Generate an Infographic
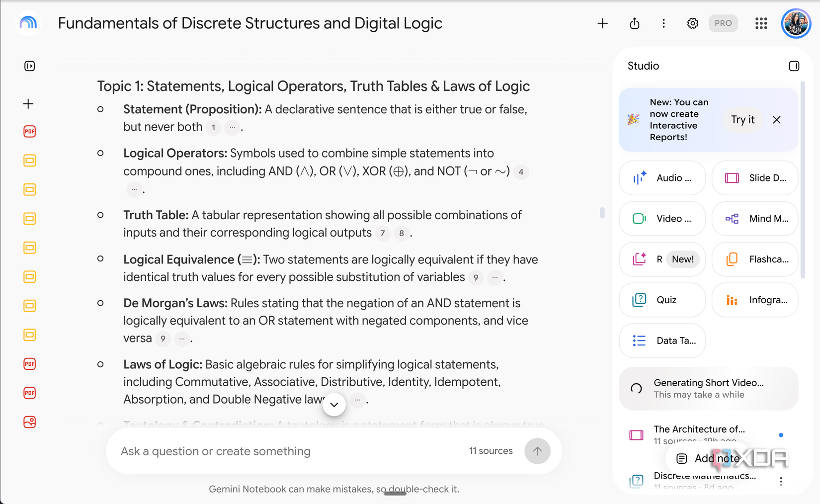Screen dimensions: 820x504 (755, 300)
